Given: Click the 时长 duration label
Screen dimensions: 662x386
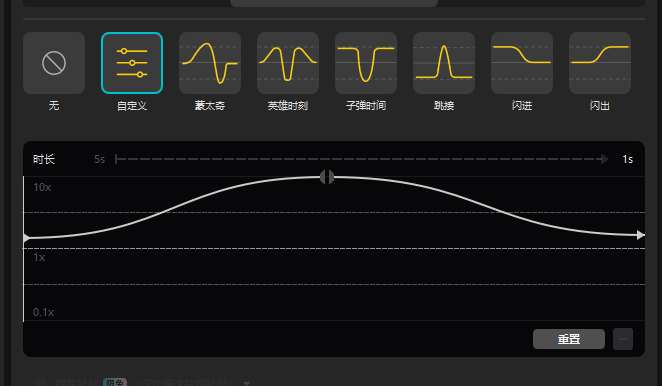Looking at the screenshot, I should (x=44, y=159).
